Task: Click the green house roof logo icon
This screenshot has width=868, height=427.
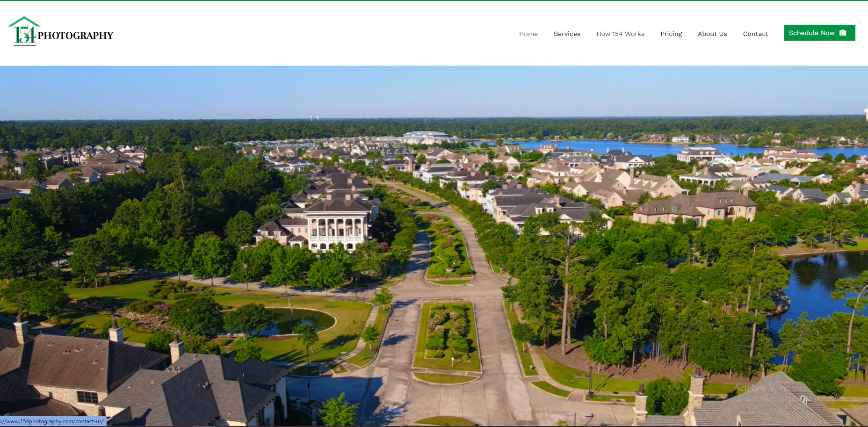Action: click(x=24, y=22)
